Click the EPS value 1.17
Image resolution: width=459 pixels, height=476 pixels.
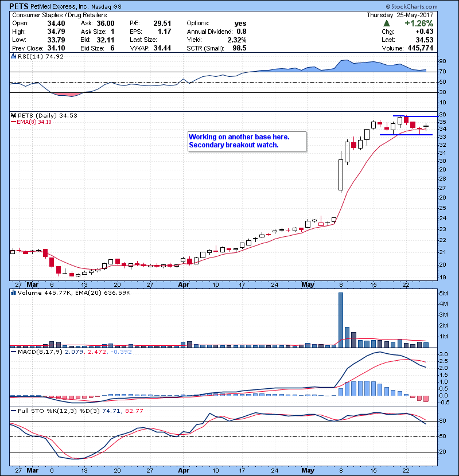[x=164, y=32]
